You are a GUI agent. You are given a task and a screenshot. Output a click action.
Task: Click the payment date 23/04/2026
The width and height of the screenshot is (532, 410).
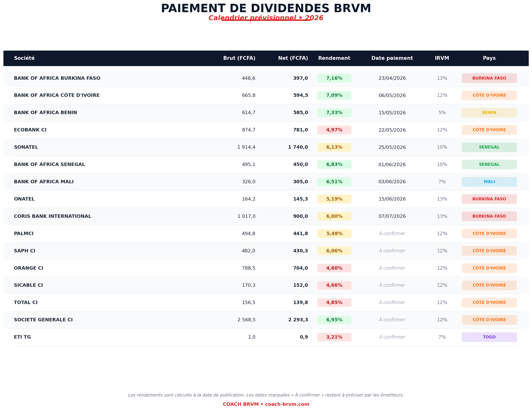392,78
